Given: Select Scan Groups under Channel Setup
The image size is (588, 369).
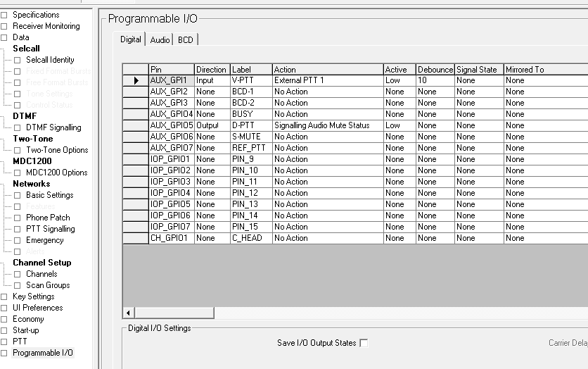Looking at the screenshot, I should click(48, 285).
